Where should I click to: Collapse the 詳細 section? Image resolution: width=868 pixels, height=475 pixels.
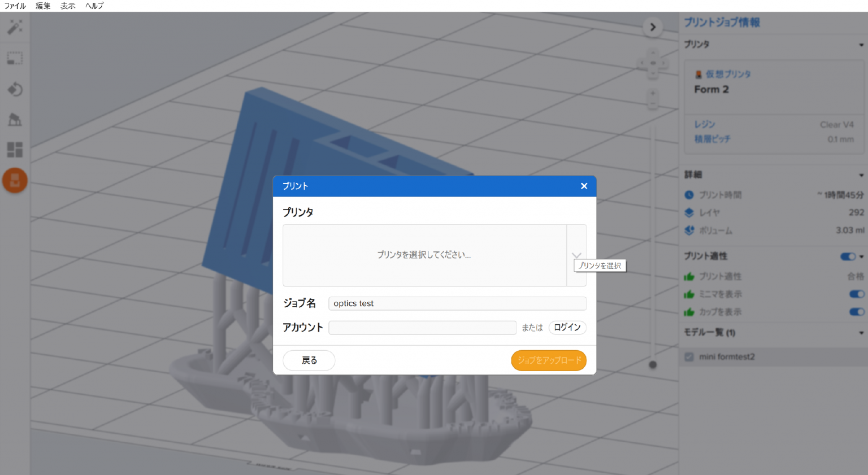(860, 175)
